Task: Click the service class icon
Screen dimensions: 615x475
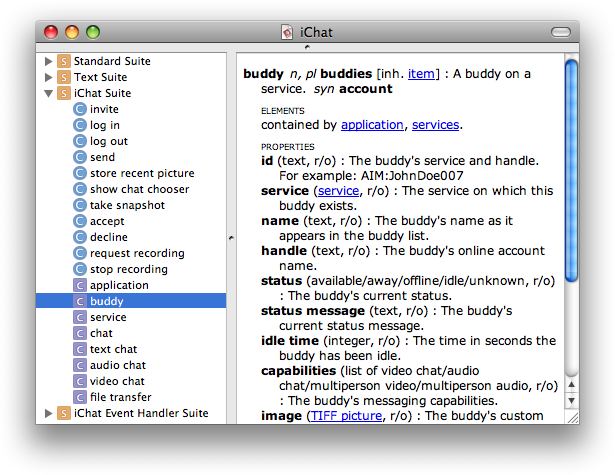Action: click(80, 317)
